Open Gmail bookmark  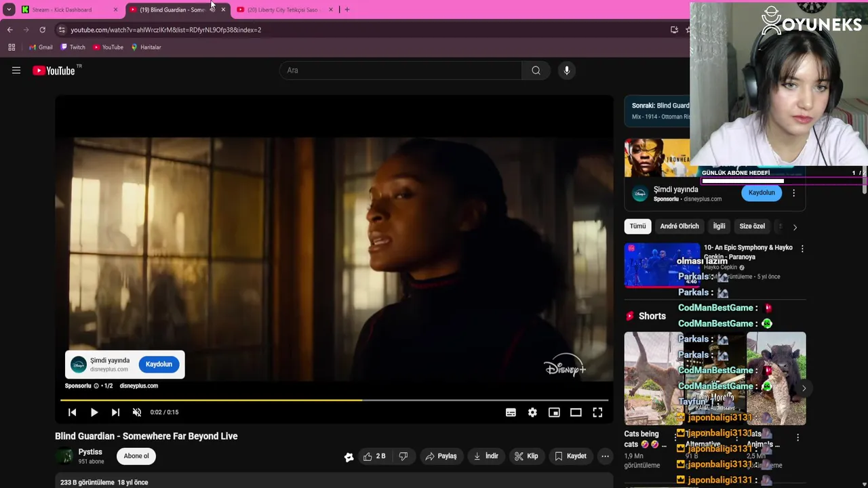tap(41, 47)
